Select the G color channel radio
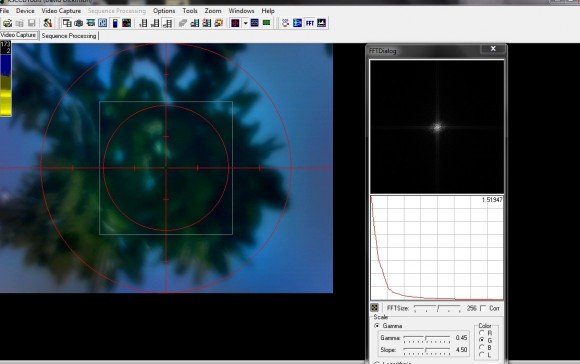Screen dimensions: 580x364 click(x=482, y=340)
